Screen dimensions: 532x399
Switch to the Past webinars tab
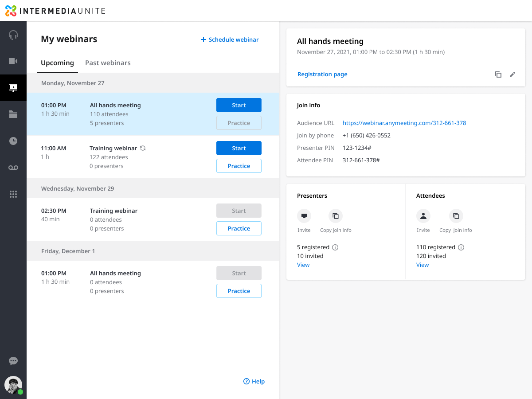pyautogui.click(x=108, y=63)
